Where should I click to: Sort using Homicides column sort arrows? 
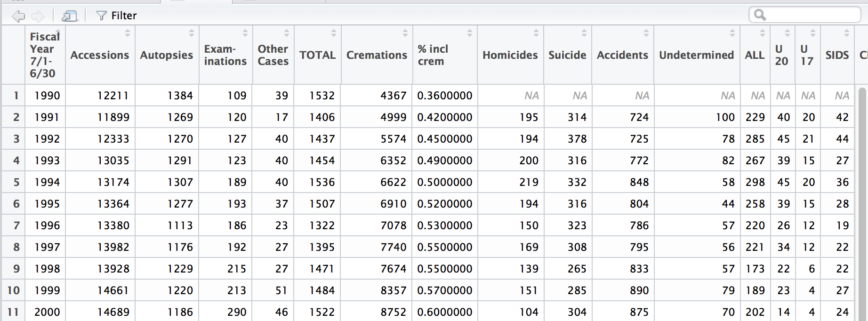[x=536, y=33]
